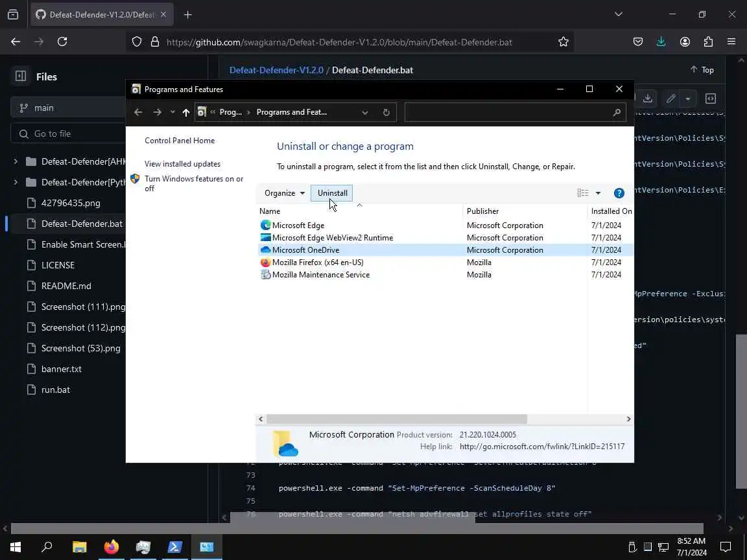Click the OneDrive help link URL

[541, 447]
